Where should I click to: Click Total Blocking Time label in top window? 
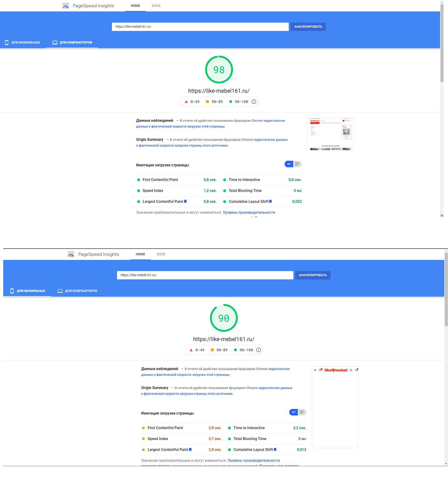[x=245, y=191]
